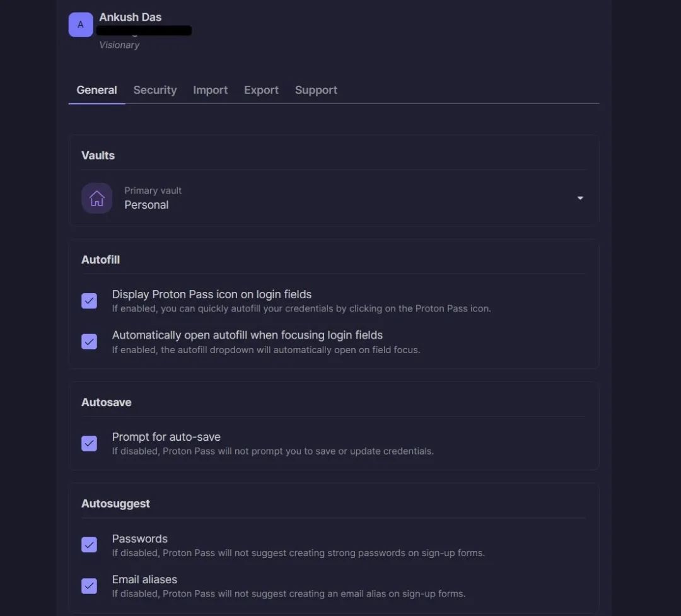Expand the Primary vault dropdown arrow
The width and height of the screenshot is (681, 616).
[x=580, y=198]
